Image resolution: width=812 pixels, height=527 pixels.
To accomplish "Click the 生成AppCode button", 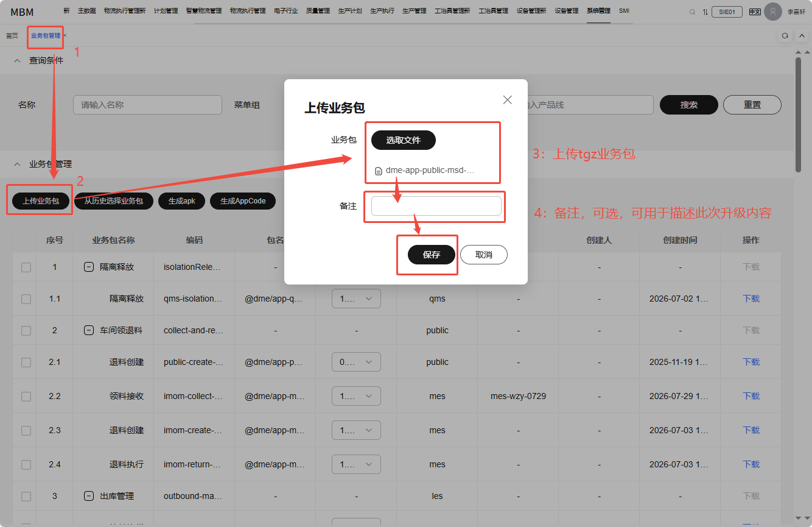I will click(x=243, y=201).
